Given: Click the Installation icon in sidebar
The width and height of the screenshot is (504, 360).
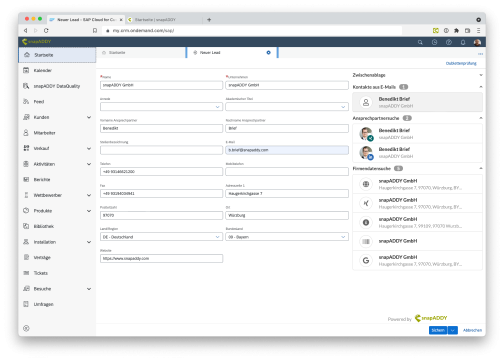Looking at the screenshot, I should pyautogui.click(x=26, y=242).
